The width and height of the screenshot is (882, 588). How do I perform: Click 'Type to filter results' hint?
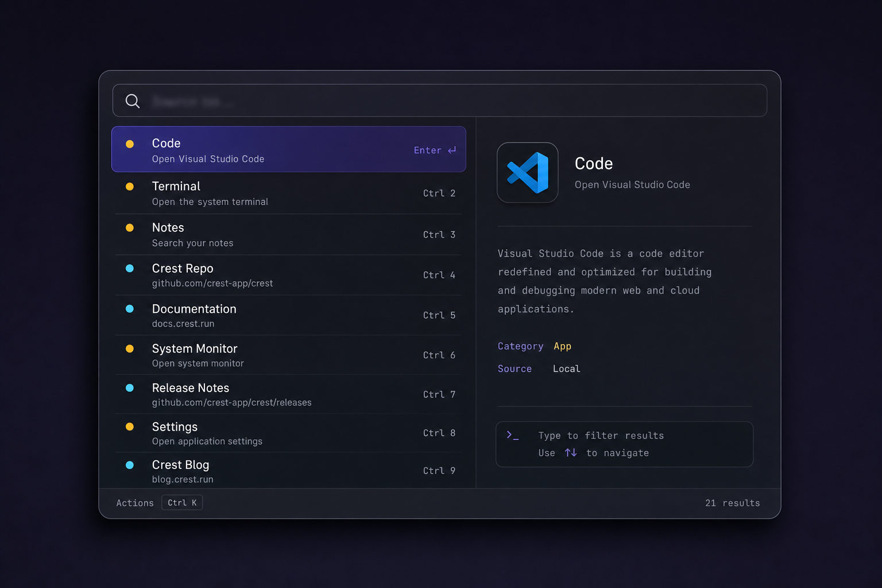[x=601, y=436]
